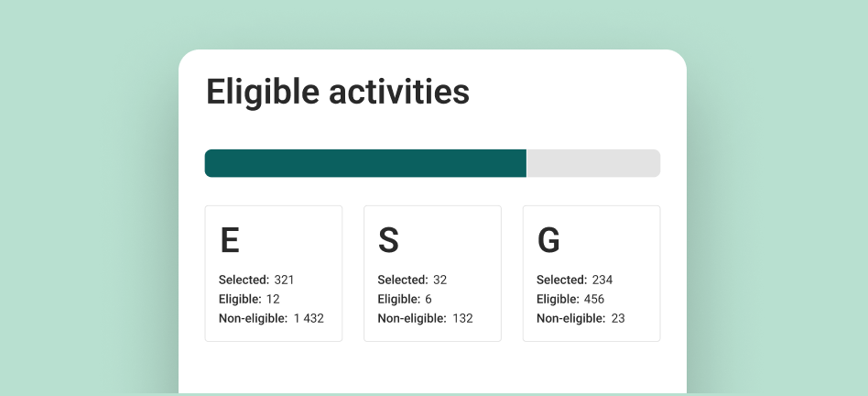Click the Eligible activities heading
The image size is (868, 396).
pos(337,93)
